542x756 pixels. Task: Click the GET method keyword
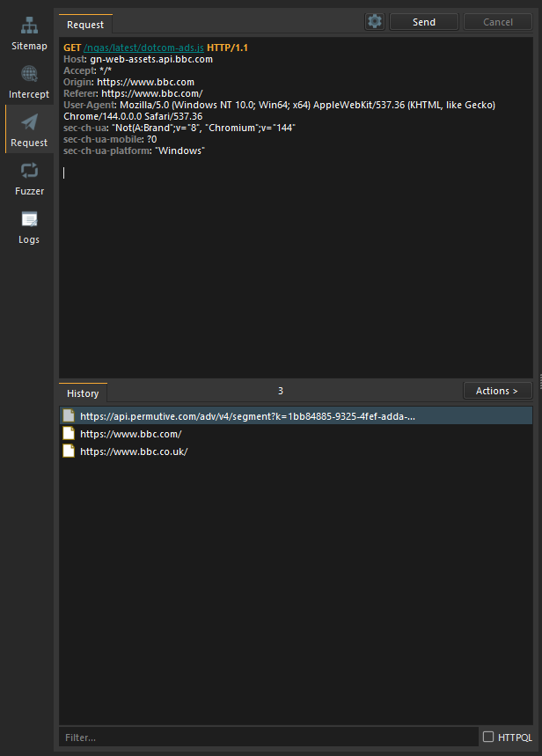point(72,48)
